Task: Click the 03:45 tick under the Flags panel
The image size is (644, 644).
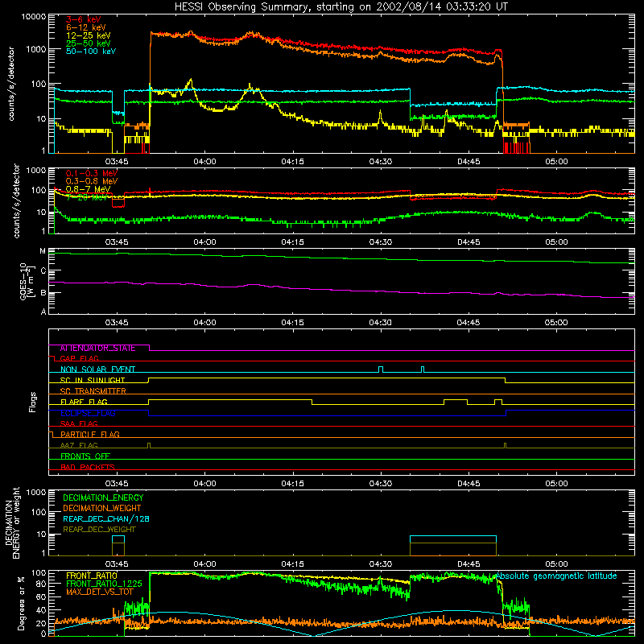Action: click(x=117, y=484)
